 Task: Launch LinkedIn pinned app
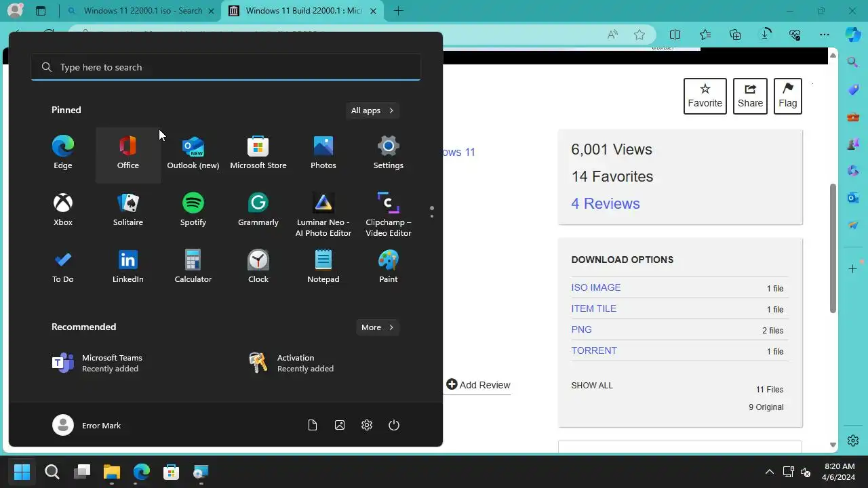(x=128, y=267)
